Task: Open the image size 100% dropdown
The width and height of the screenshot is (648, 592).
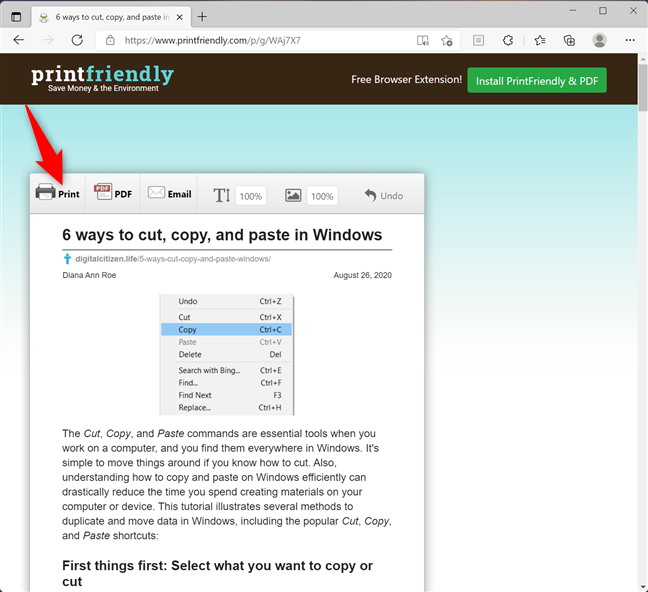Action: point(322,196)
